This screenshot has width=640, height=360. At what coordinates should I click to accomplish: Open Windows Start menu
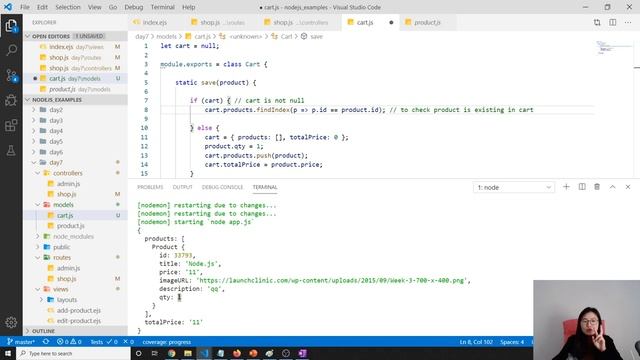[8, 353]
